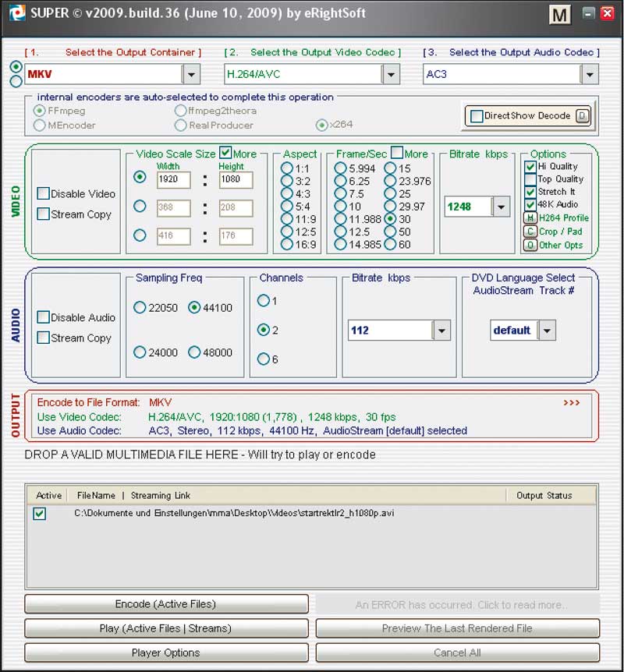Open the Output Video Codec dropdown
This screenshot has height=672, width=624.
(x=391, y=74)
